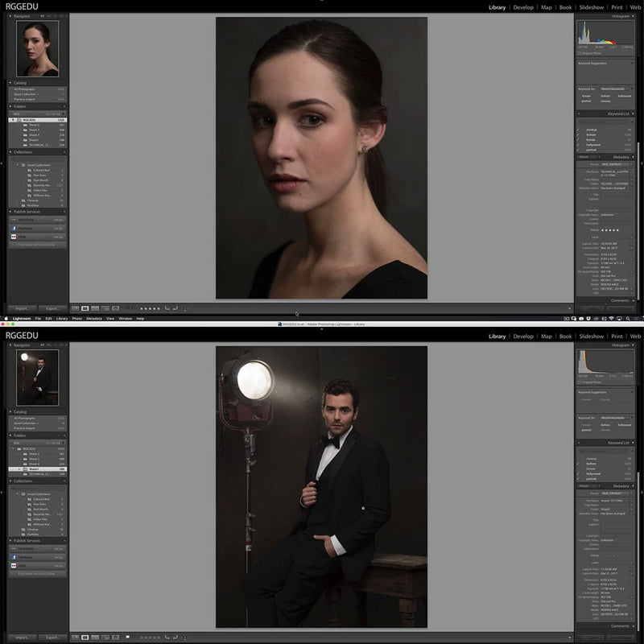Image resolution: width=644 pixels, height=644 pixels.
Task: Open the Keyword Set dropdown showing Recent Keywords
Action: [613, 88]
